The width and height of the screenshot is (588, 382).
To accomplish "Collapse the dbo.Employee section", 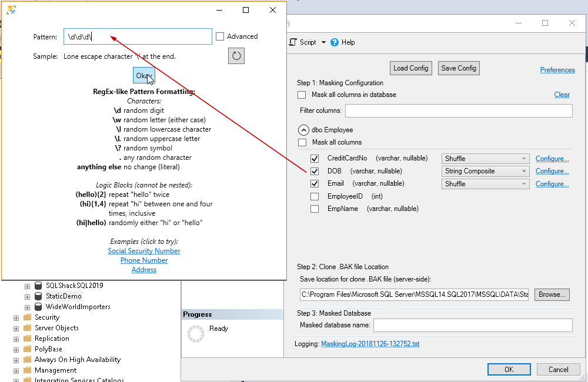I will coord(303,130).
